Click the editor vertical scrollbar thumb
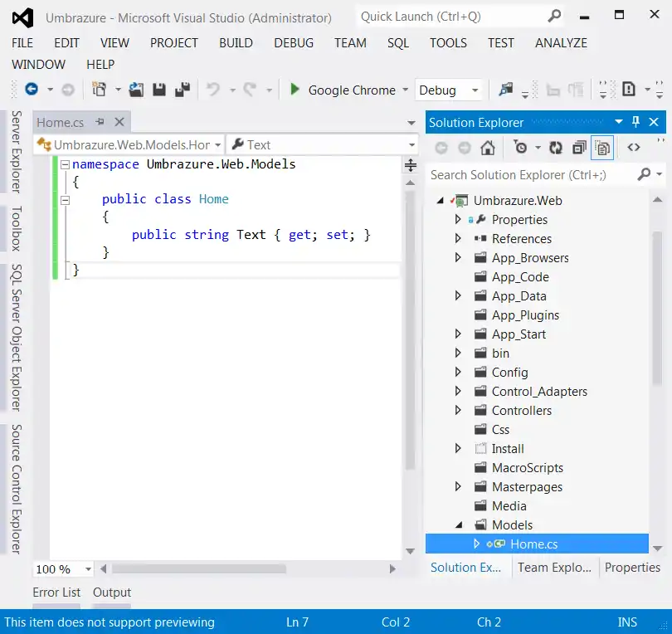This screenshot has width=672, height=634. click(410, 329)
